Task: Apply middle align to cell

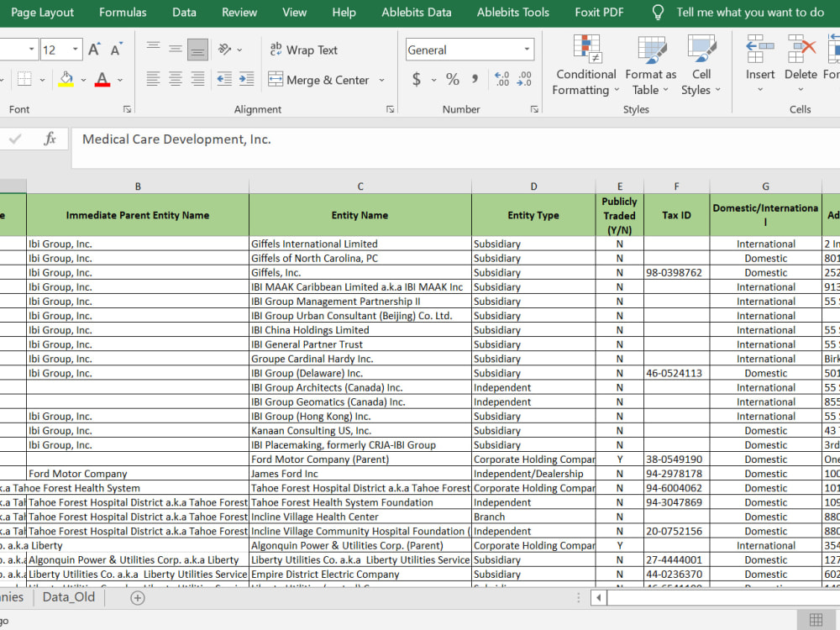Action: pyautogui.click(x=176, y=50)
